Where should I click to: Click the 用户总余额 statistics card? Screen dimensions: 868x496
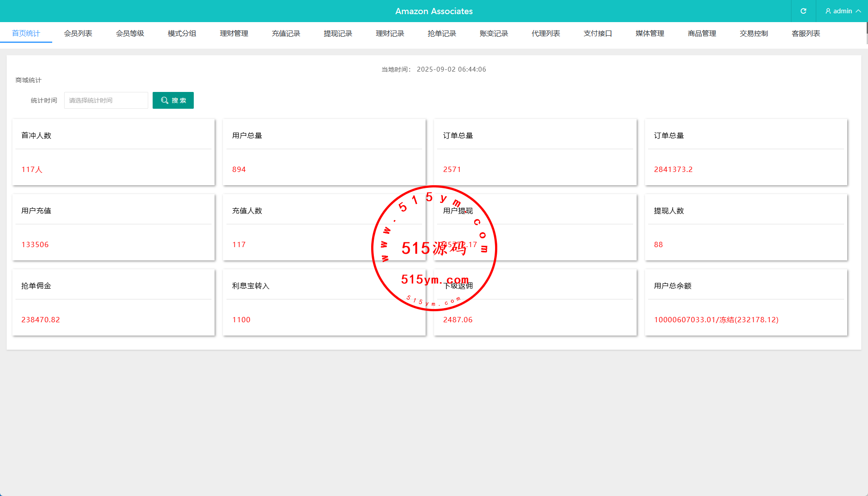point(746,302)
